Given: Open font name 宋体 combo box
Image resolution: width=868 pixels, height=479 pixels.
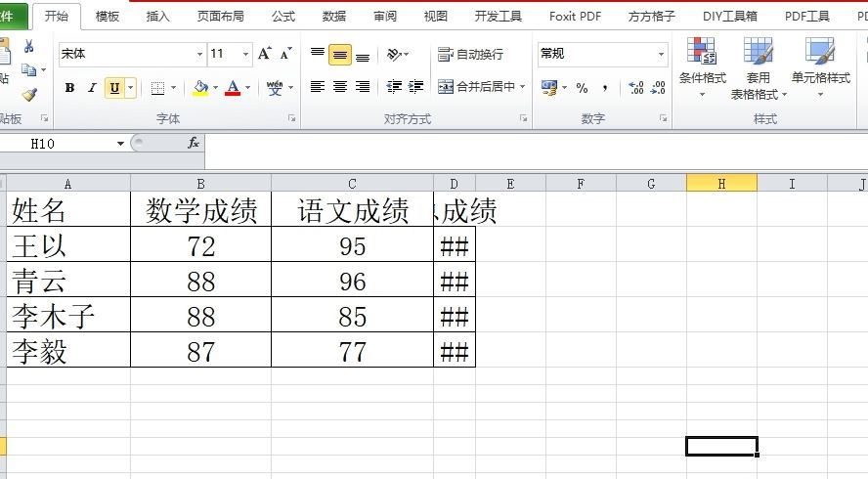Looking at the screenshot, I should (x=131, y=54).
